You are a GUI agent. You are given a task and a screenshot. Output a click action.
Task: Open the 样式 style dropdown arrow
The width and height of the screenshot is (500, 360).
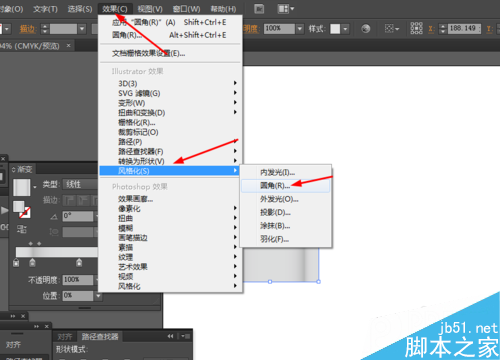[345, 29]
